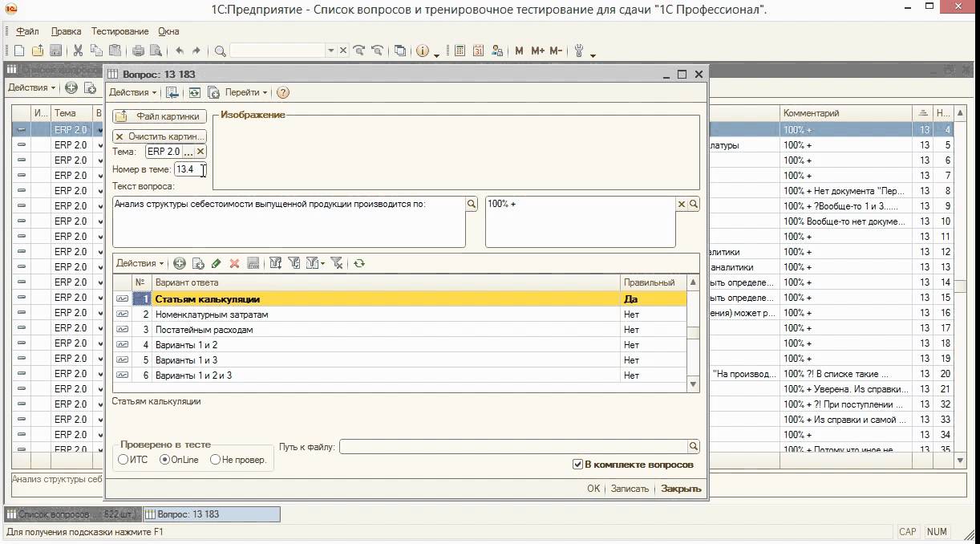Click the Copy icon in main toolbar
The image size is (980, 544).
(x=97, y=51)
